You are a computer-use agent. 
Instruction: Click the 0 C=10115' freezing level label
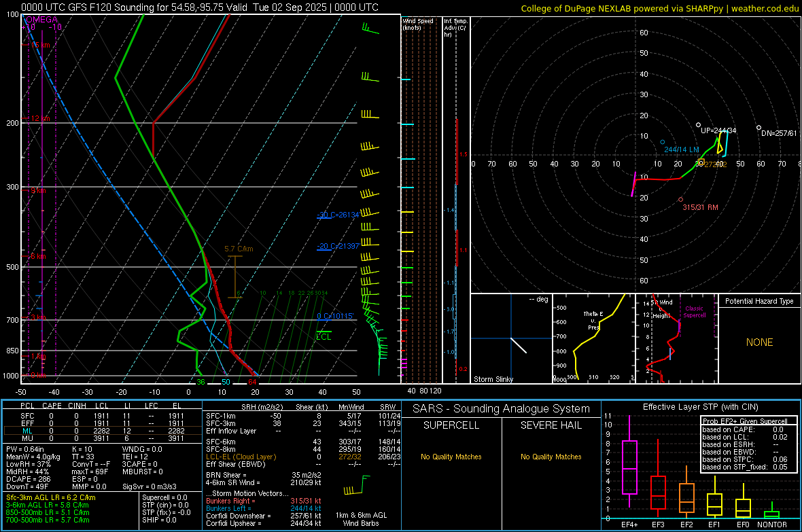click(x=335, y=316)
